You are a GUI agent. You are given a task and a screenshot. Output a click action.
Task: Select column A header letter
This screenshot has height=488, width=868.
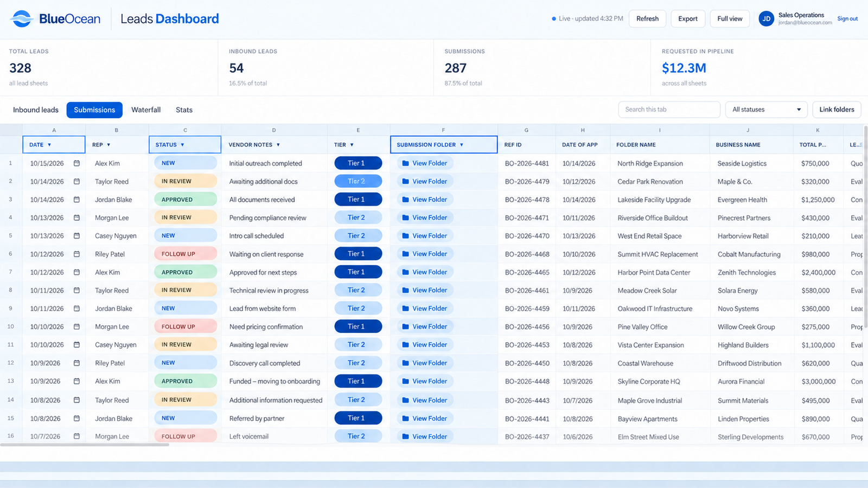tap(54, 130)
